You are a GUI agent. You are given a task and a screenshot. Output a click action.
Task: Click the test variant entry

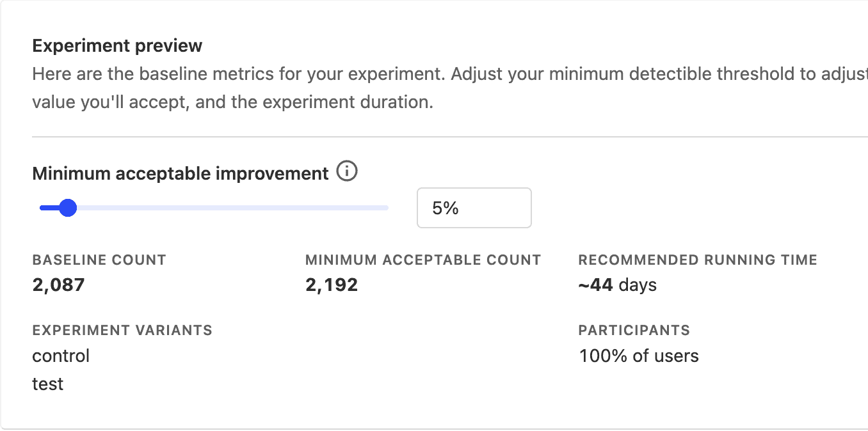click(x=48, y=384)
